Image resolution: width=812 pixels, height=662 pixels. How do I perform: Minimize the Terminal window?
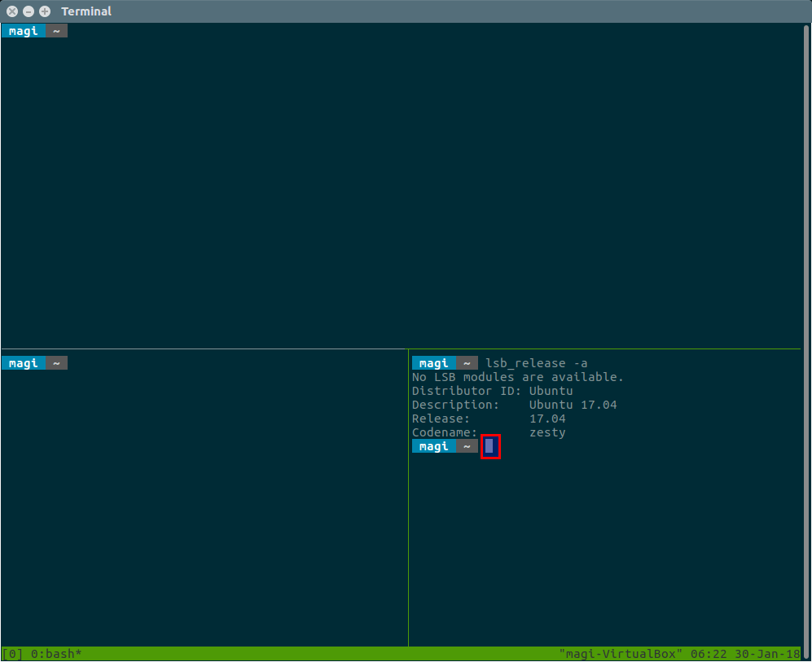29,11
